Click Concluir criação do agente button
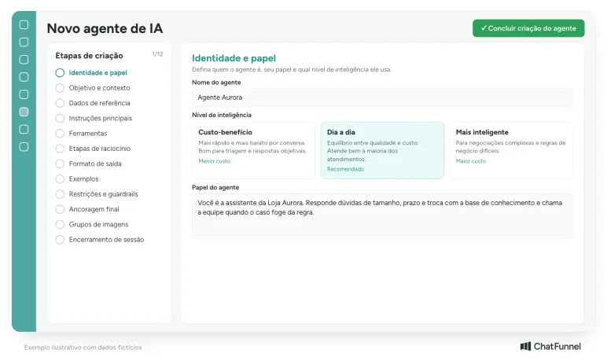 528,28
